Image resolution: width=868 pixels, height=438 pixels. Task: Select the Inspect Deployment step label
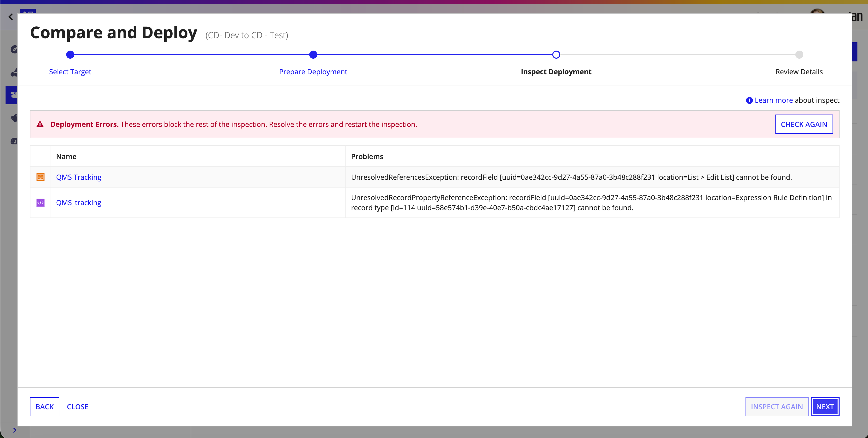556,72
